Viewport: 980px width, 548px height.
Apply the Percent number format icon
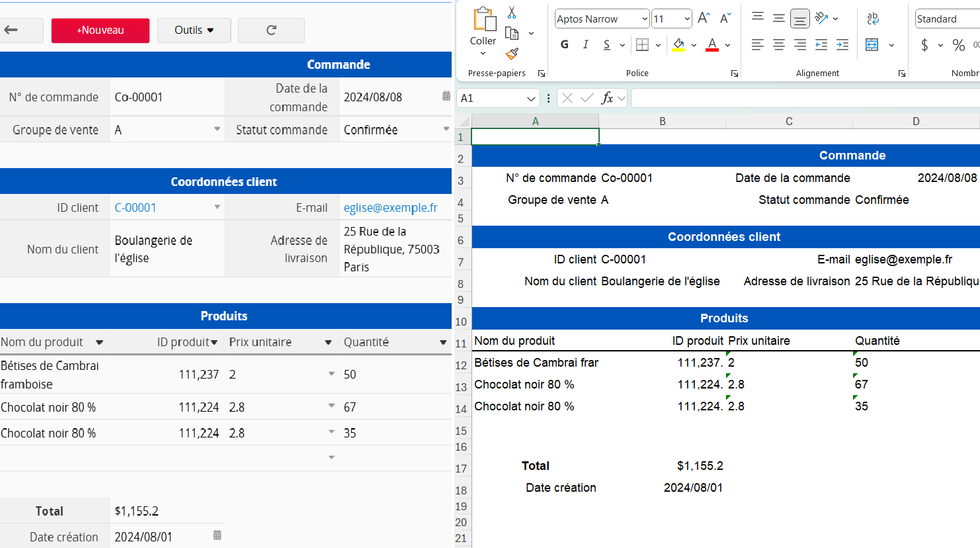[958, 45]
